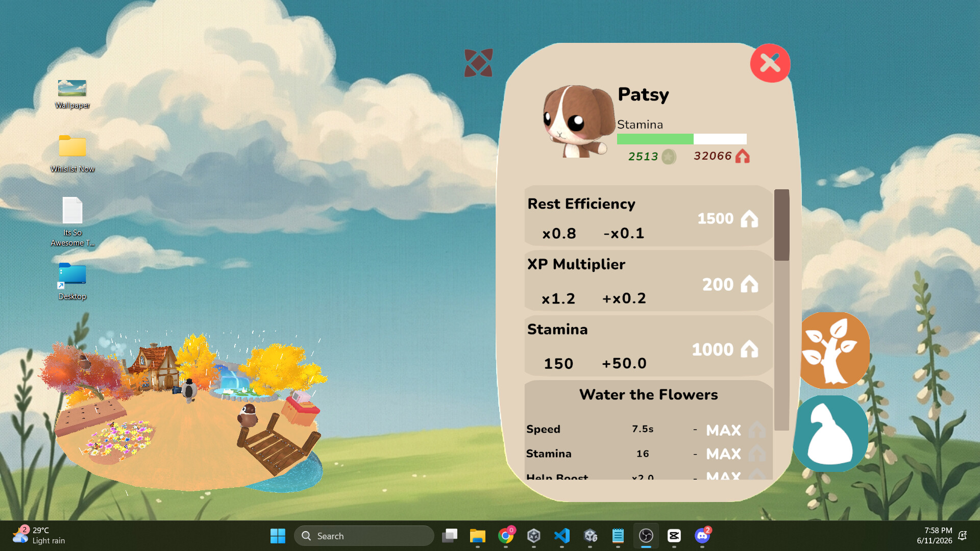The width and height of the screenshot is (980, 551).
Task: Open Unity Hub from taskbar
Action: [534, 536]
